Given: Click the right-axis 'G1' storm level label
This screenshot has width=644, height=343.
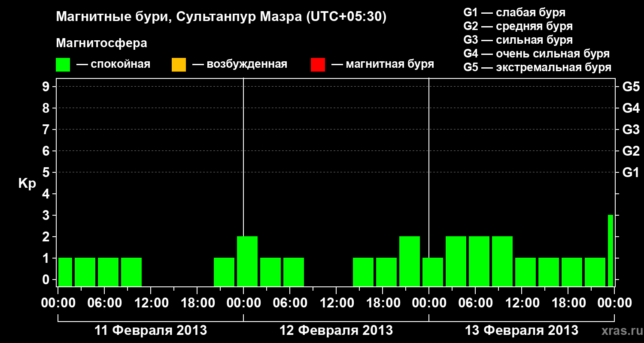Looking at the screenshot, I should pos(631,172).
